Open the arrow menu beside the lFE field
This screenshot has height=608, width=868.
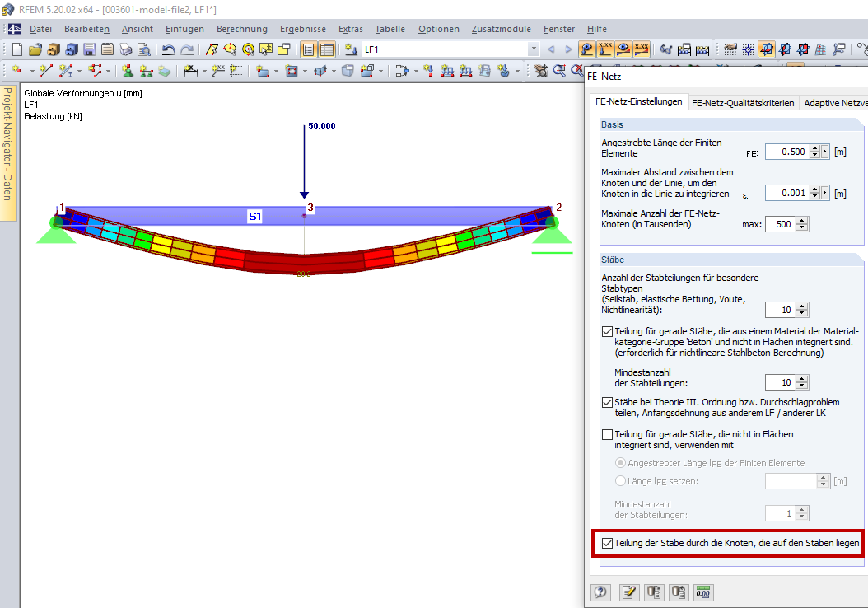825,152
